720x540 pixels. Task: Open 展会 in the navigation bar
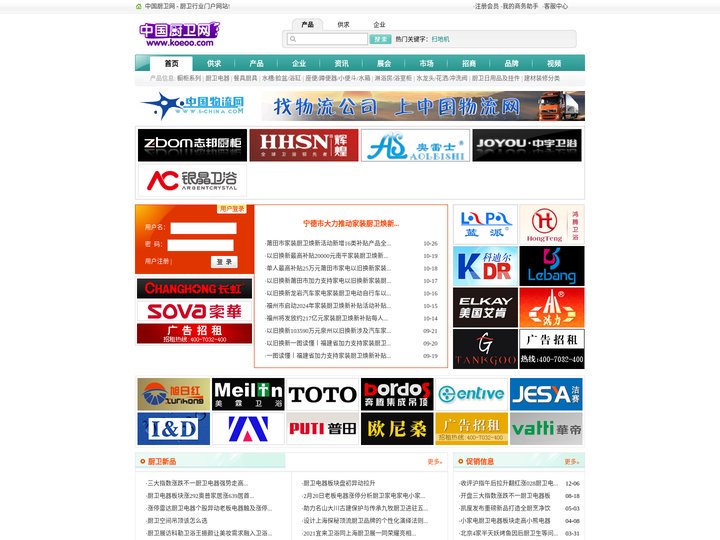[x=384, y=63]
